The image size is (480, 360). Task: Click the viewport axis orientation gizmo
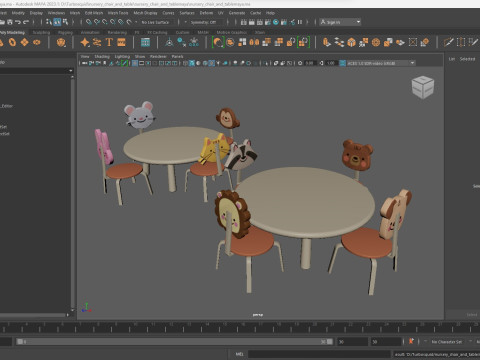coord(86,308)
